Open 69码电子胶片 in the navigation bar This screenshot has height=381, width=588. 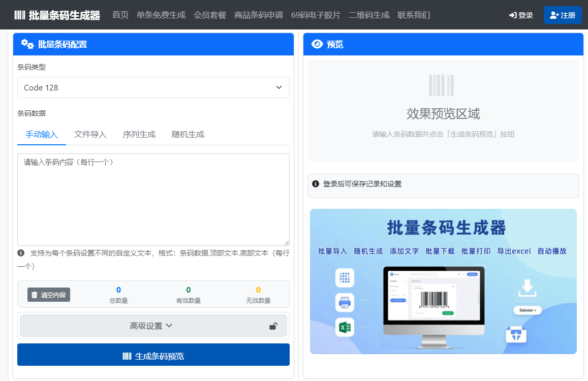(316, 15)
